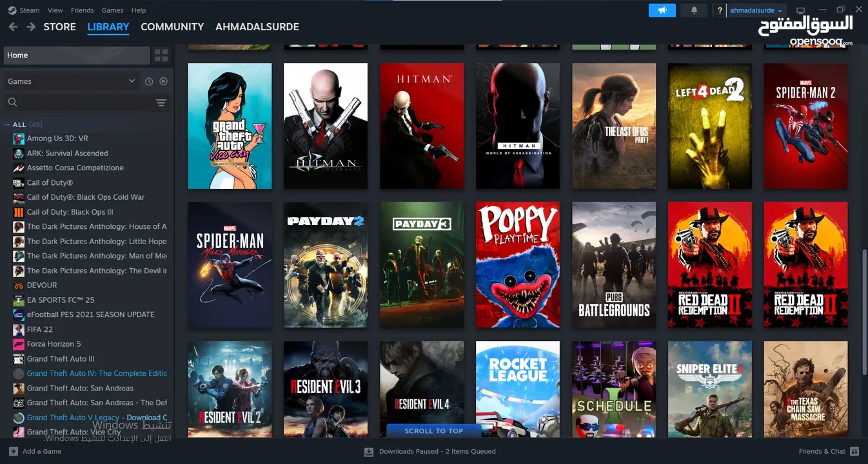This screenshot has height=464, width=868.
Task: Open the AHMADALSURDE profile tab
Action: 257,27
